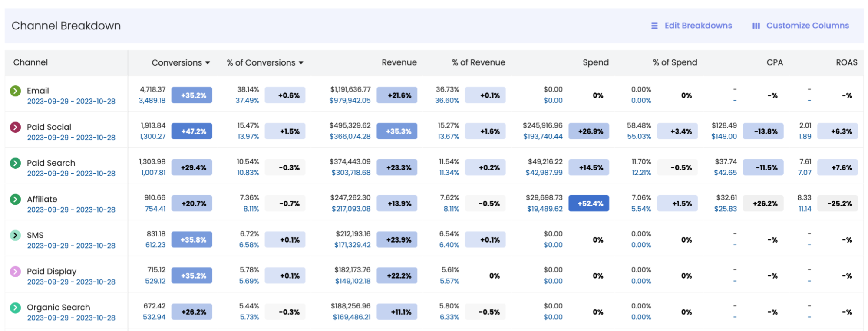Click the +14.5% Paid Search spend badge
The image size is (868, 331).
click(589, 167)
